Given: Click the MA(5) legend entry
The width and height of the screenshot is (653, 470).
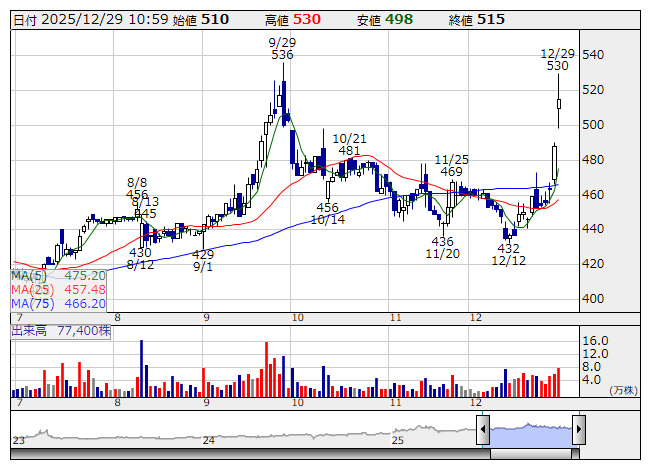Looking at the screenshot, I should (x=58, y=275).
